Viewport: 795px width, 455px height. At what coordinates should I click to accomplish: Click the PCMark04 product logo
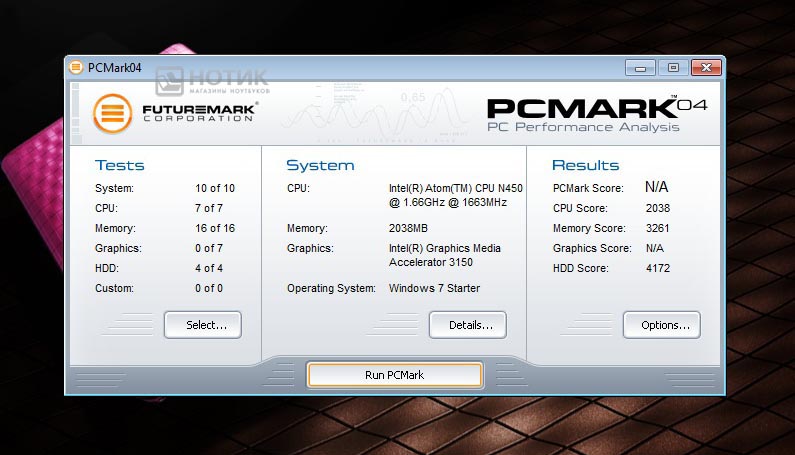[597, 108]
